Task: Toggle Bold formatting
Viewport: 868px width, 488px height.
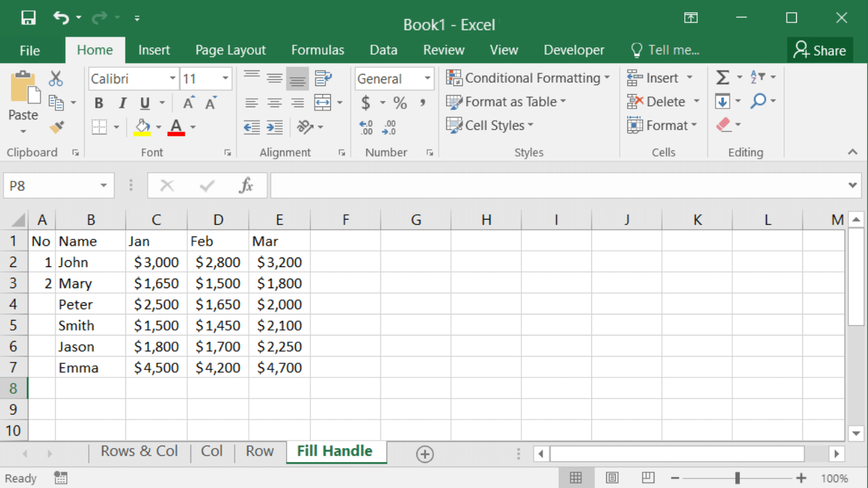Action: [99, 103]
